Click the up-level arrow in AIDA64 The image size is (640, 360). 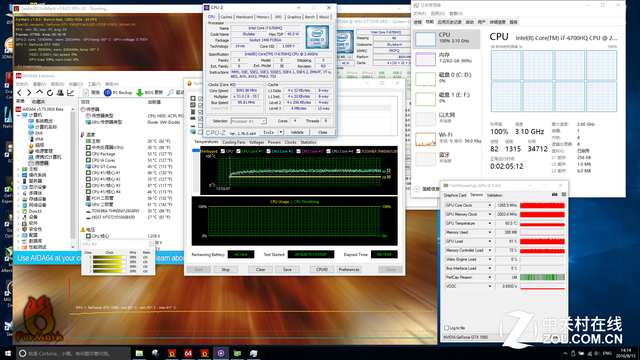pyautogui.click(x=39, y=93)
